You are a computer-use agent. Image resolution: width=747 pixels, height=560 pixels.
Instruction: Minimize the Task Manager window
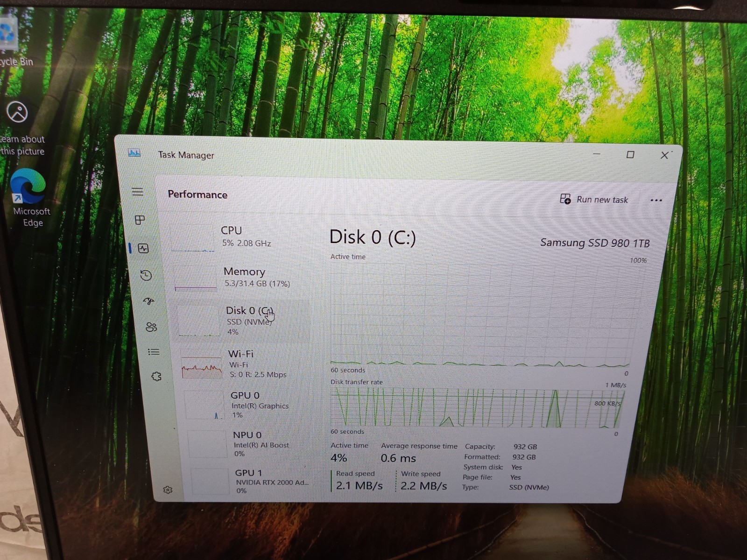[597, 154]
